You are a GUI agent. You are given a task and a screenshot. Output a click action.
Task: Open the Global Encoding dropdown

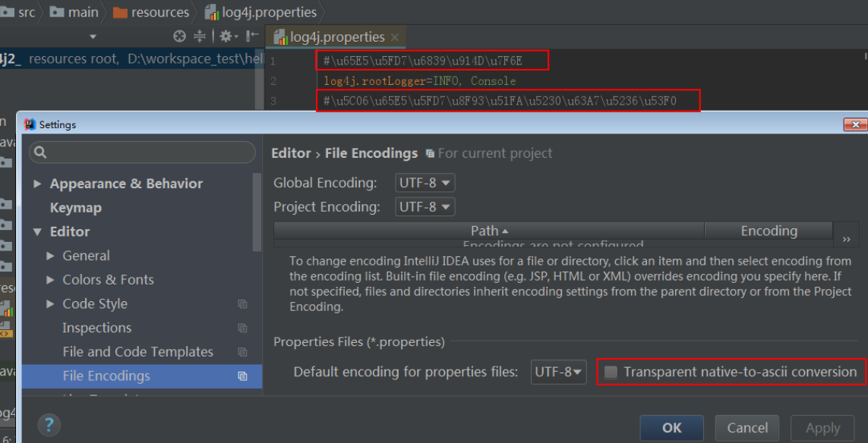pyautogui.click(x=425, y=183)
